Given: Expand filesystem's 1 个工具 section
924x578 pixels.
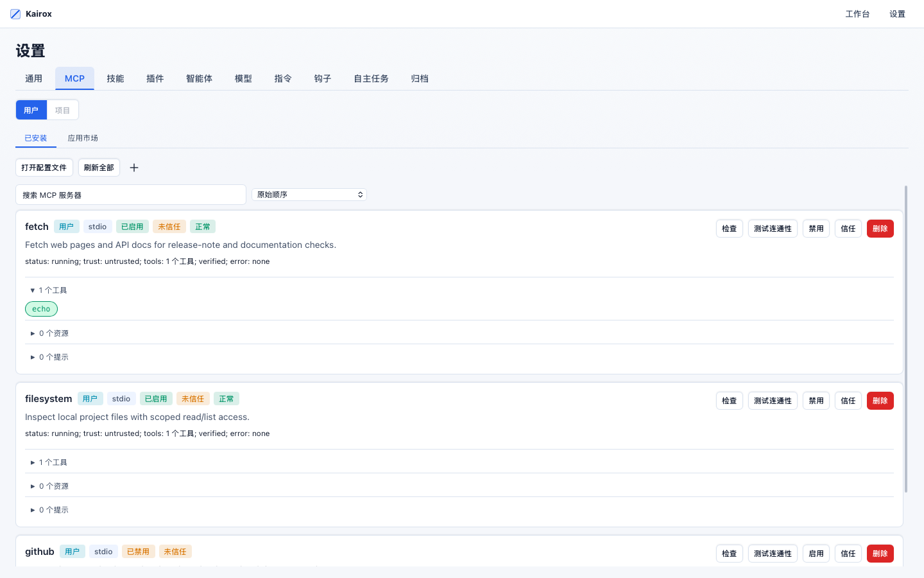Looking at the screenshot, I should click(x=49, y=462).
